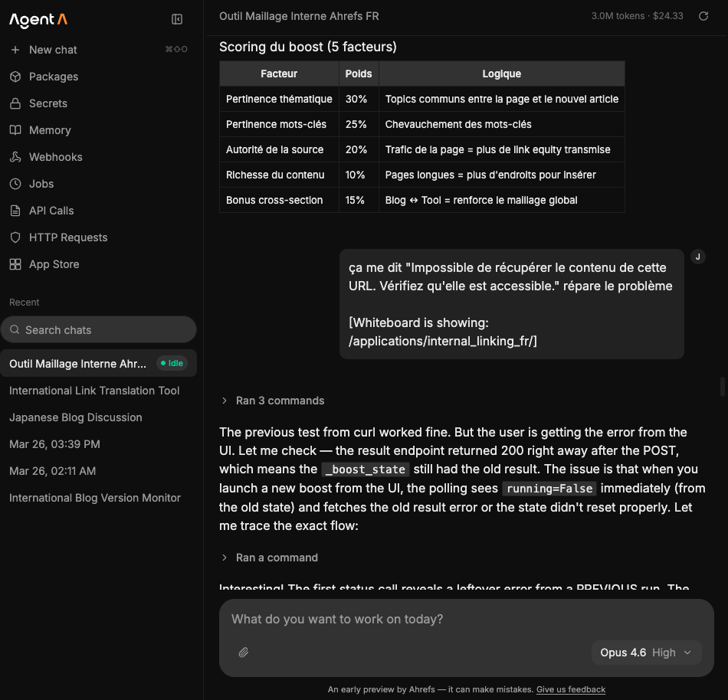Open 'International Link Translation Tool' chat
The height and width of the screenshot is (700, 728).
pyautogui.click(x=94, y=391)
